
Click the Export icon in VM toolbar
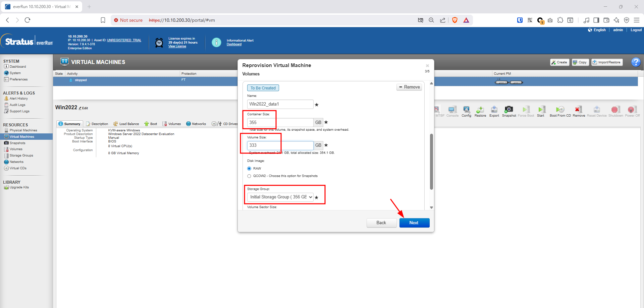[x=494, y=110]
